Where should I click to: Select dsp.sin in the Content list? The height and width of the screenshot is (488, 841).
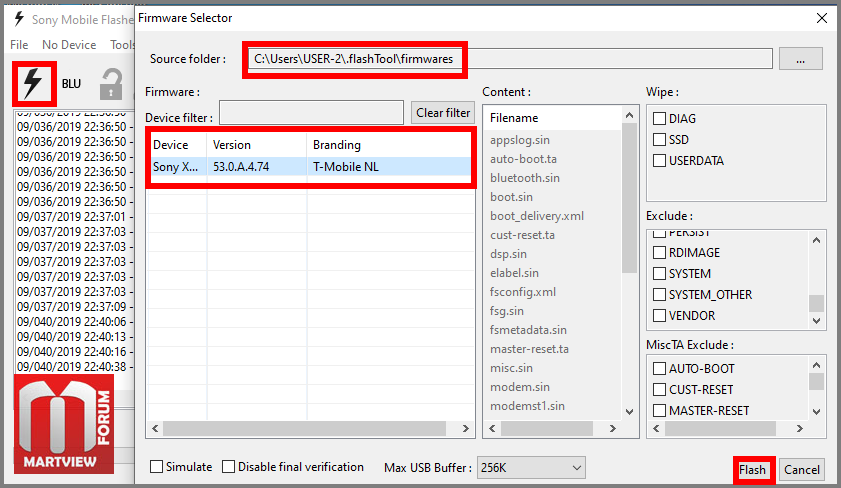click(x=508, y=254)
